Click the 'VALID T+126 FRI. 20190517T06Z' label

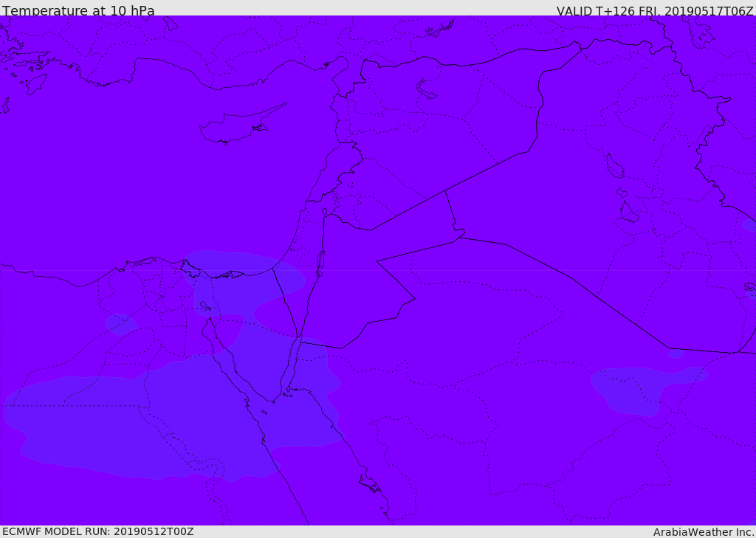pos(655,10)
